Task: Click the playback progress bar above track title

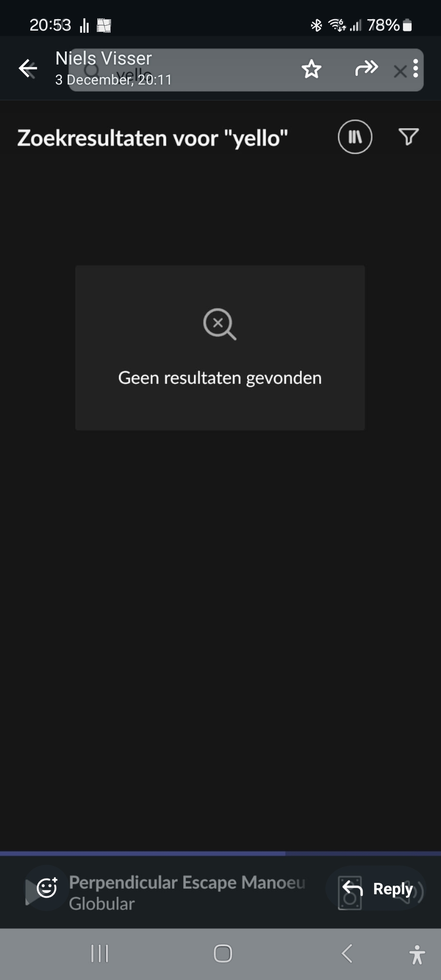Action: [x=220, y=853]
